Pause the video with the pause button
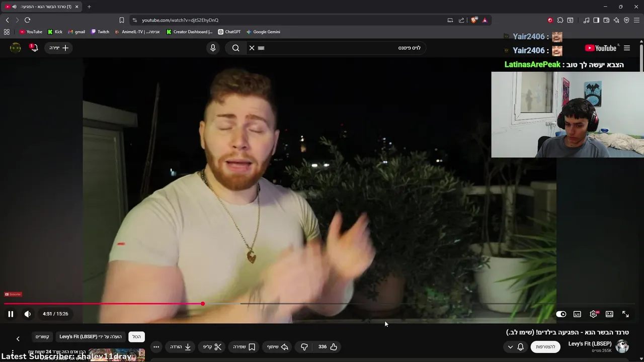 point(11,314)
